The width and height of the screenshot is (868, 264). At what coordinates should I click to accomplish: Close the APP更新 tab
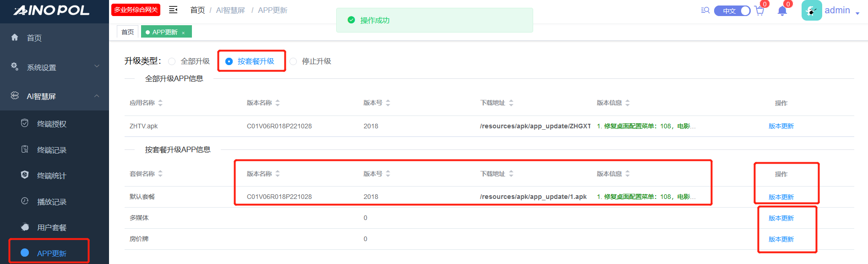(183, 33)
